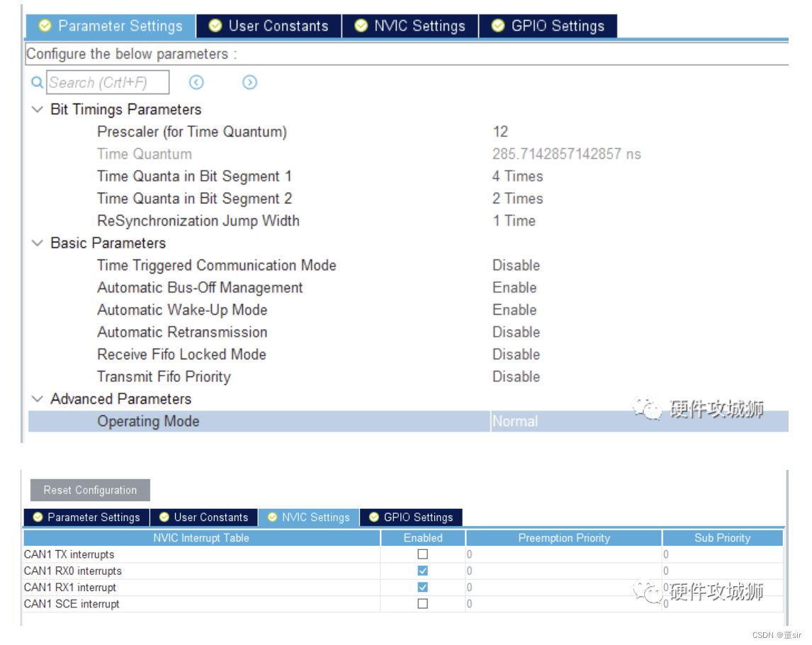Enable the CAN1 SCE interrupt checkbox
This screenshot has height=645, width=812.
click(422, 603)
